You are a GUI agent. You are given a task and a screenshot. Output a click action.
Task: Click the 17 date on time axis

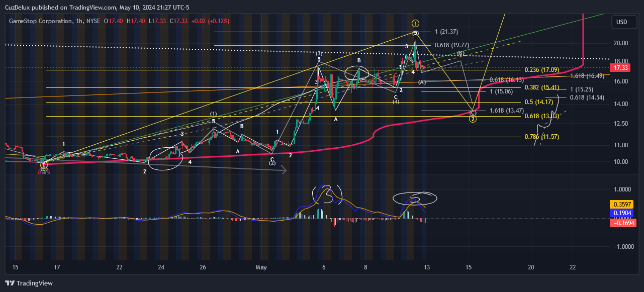pyautogui.click(x=57, y=267)
